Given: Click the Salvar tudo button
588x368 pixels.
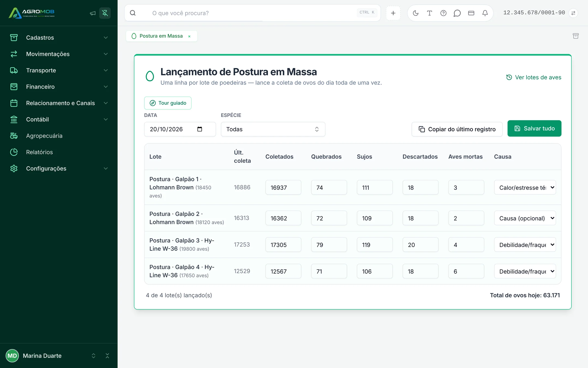Looking at the screenshot, I should [x=534, y=128].
